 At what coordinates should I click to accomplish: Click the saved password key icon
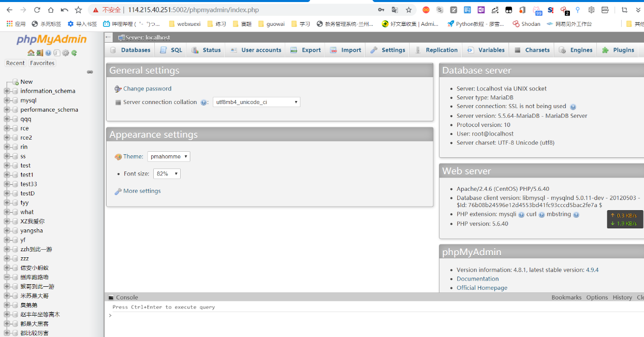(x=381, y=10)
